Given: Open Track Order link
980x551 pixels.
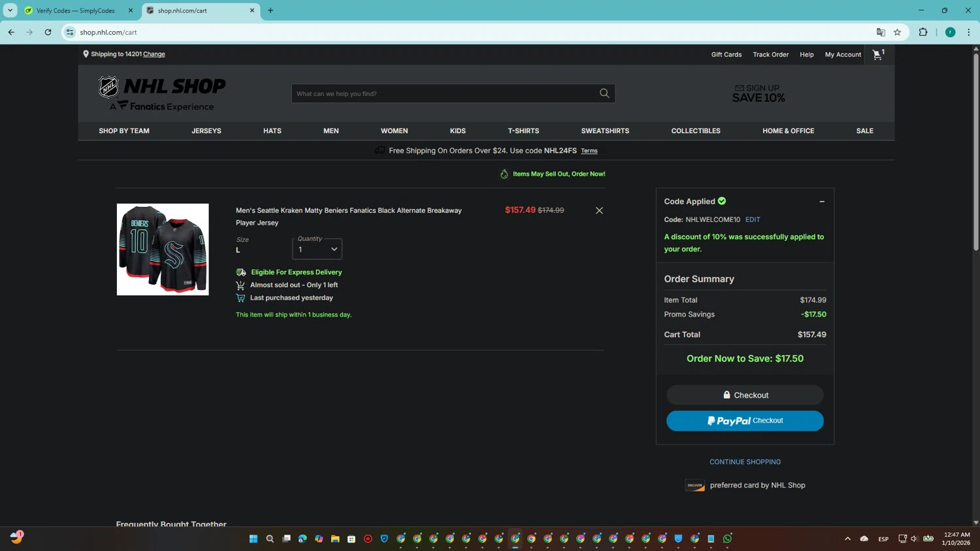Looking at the screenshot, I should click(770, 54).
